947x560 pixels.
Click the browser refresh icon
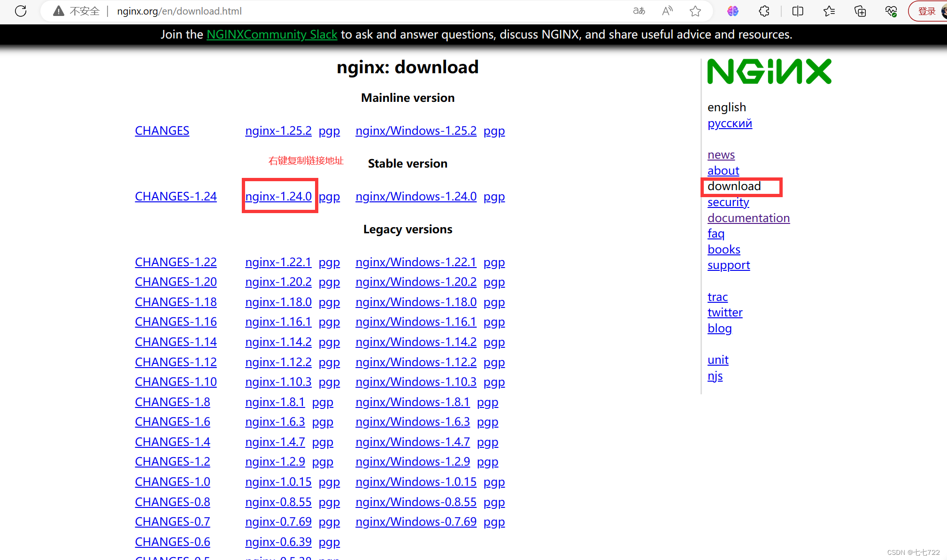point(21,11)
